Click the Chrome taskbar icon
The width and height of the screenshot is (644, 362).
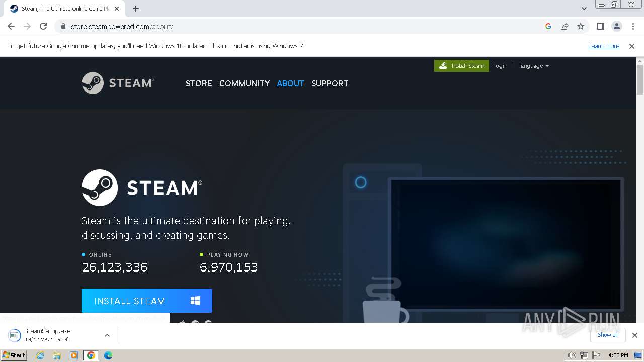[x=91, y=355]
